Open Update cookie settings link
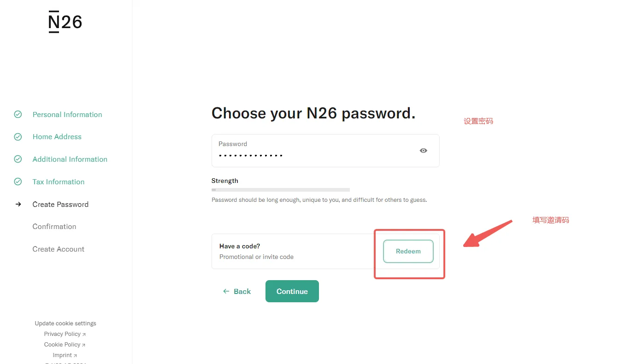This screenshot has width=625, height=364. [65, 323]
